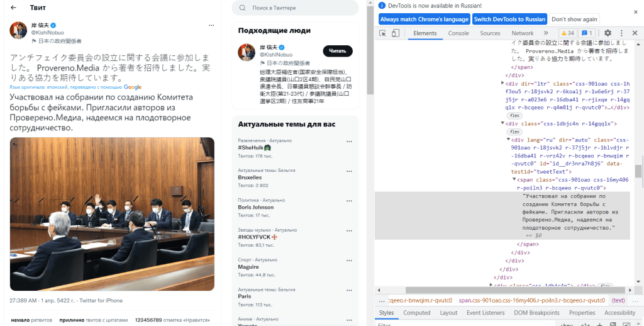Collapse the span css-901oao css-16my406 node
644x326 pixels.
pyautogui.click(x=514, y=179)
